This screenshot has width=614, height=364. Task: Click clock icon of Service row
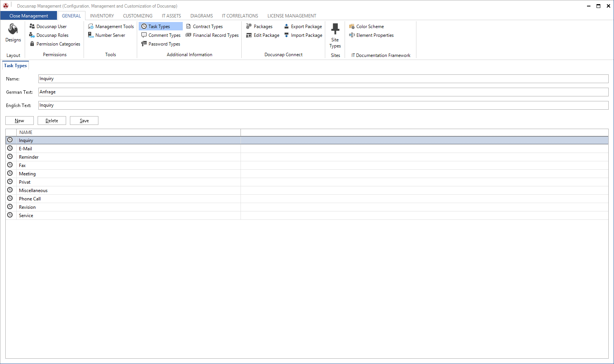coord(10,215)
